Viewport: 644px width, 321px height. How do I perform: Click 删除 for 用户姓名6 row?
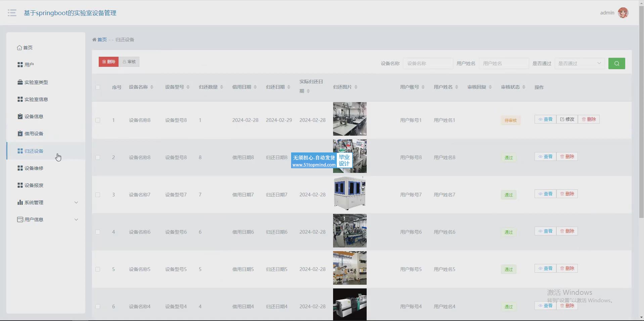pyautogui.click(x=567, y=231)
